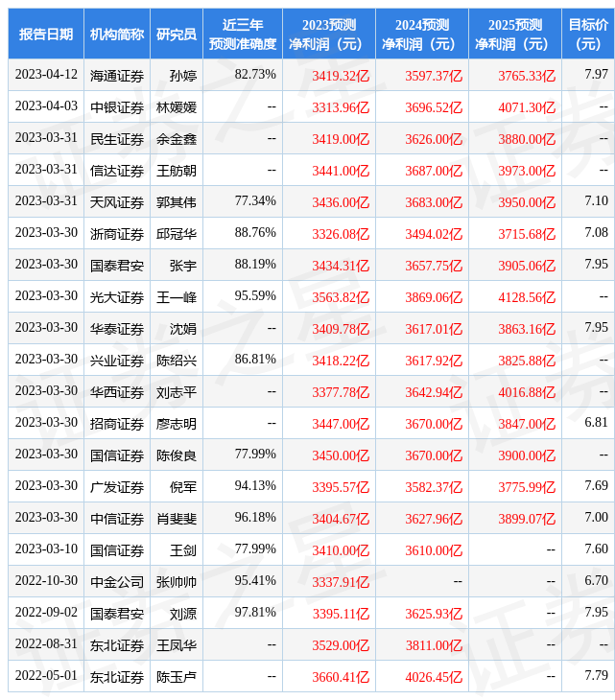615x700 pixels.
Task: Click researcher name 孙婷
Action: tap(183, 76)
